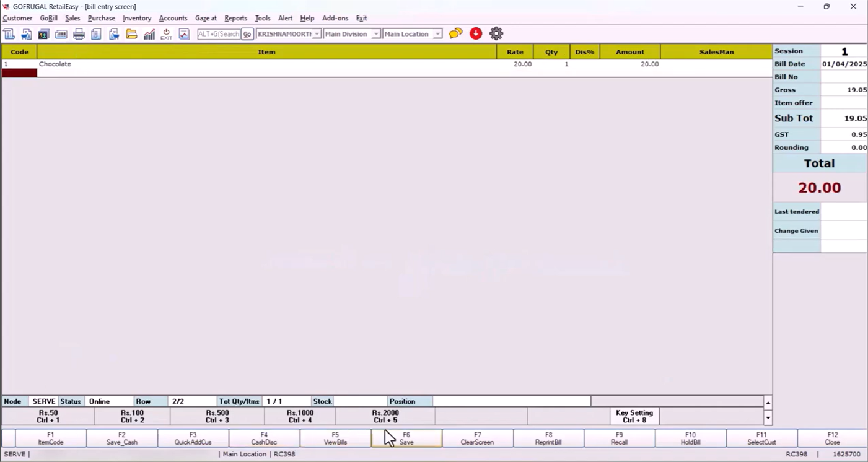Image resolution: width=868 pixels, height=462 pixels.
Task: Click the line graph picture toolbar icon
Action: [184, 34]
